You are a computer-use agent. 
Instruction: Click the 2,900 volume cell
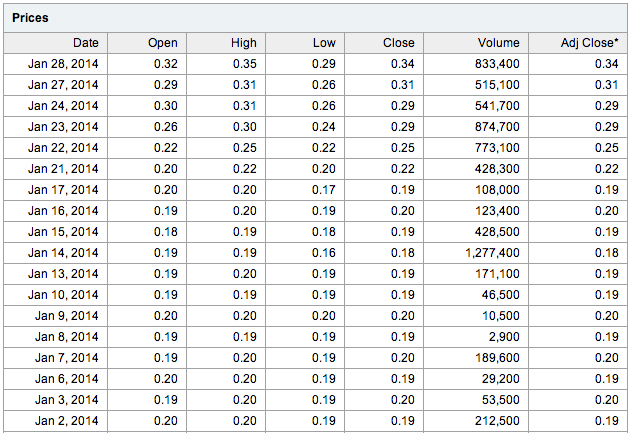click(476, 337)
